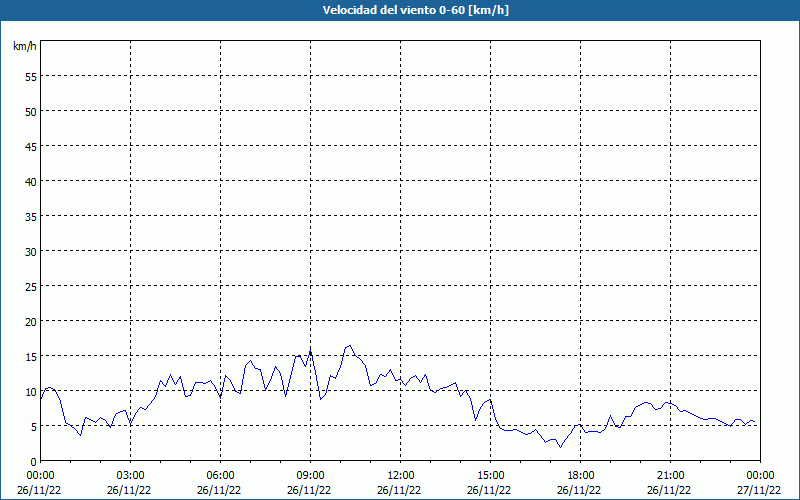Select the "50" y-axis tick label

(31, 112)
